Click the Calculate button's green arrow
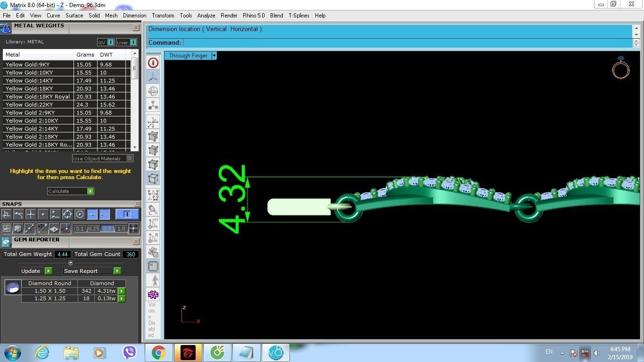The width and height of the screenshot is (644, 362). [91, 191]
